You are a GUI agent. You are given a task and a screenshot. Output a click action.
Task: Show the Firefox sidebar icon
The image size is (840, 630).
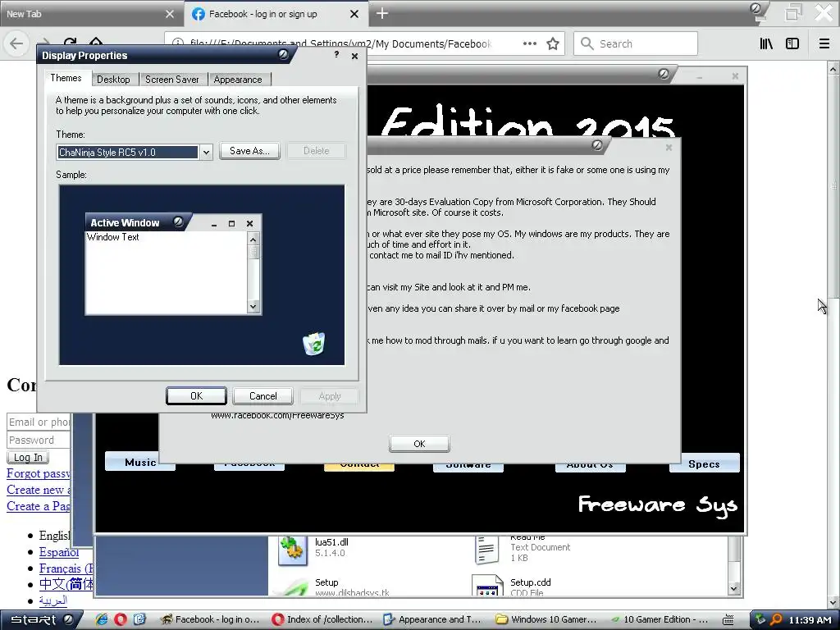coord(792,43)
